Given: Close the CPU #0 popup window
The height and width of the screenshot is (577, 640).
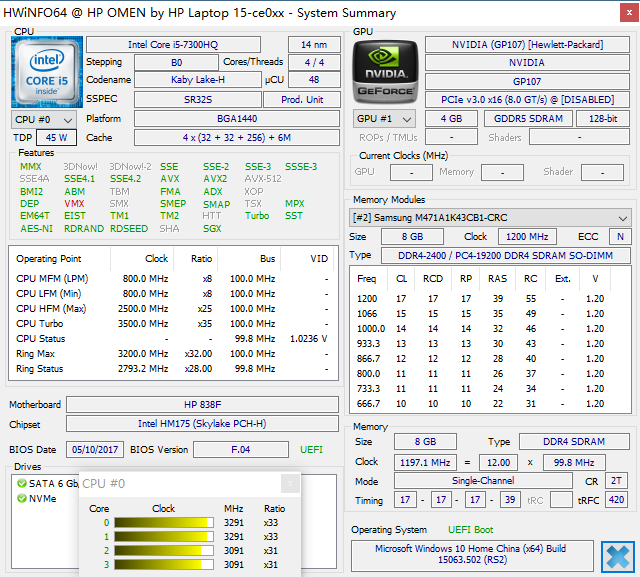Looking at the screenshot, I should click(289, 484).
